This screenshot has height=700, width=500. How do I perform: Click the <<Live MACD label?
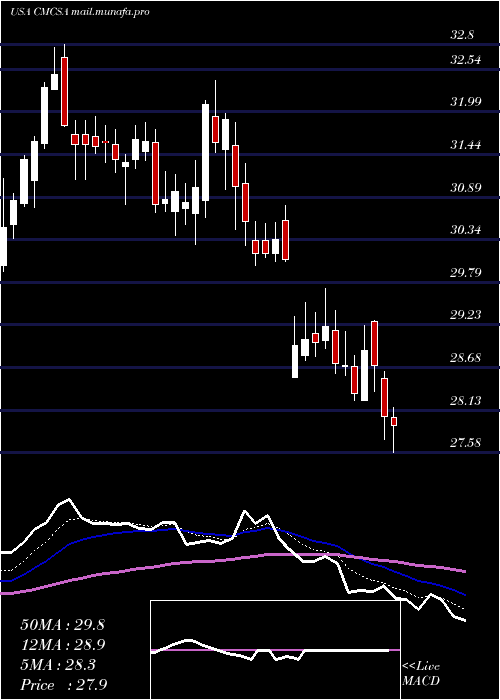pos(421,674)
